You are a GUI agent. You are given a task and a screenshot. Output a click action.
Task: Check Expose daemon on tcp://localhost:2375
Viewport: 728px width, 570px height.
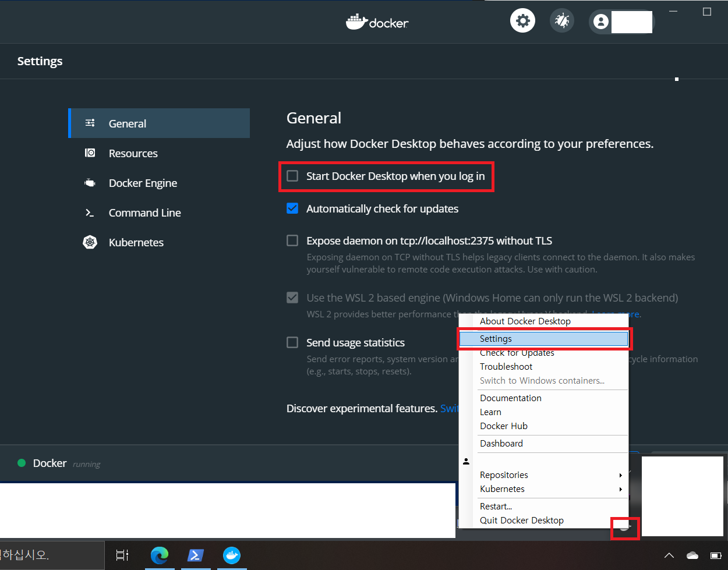coord(292,240)
